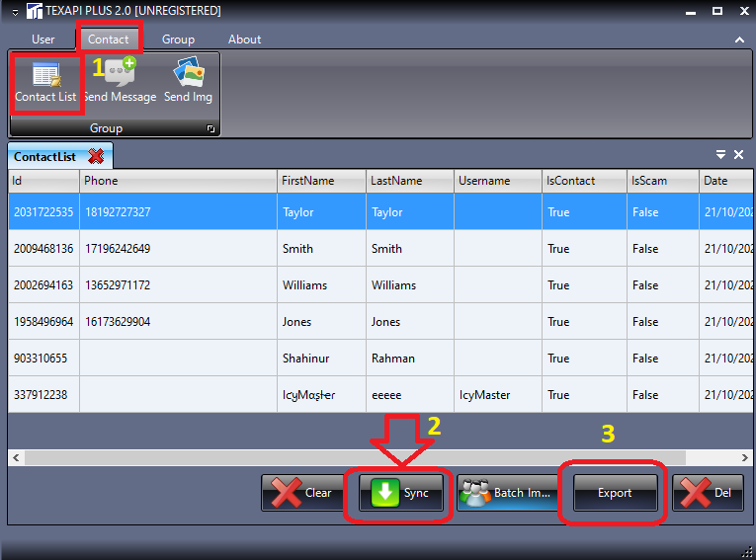Viewport: 756px width, 560px height.
Task: Click the Send Img icon
Action: [x=188, y=82]
